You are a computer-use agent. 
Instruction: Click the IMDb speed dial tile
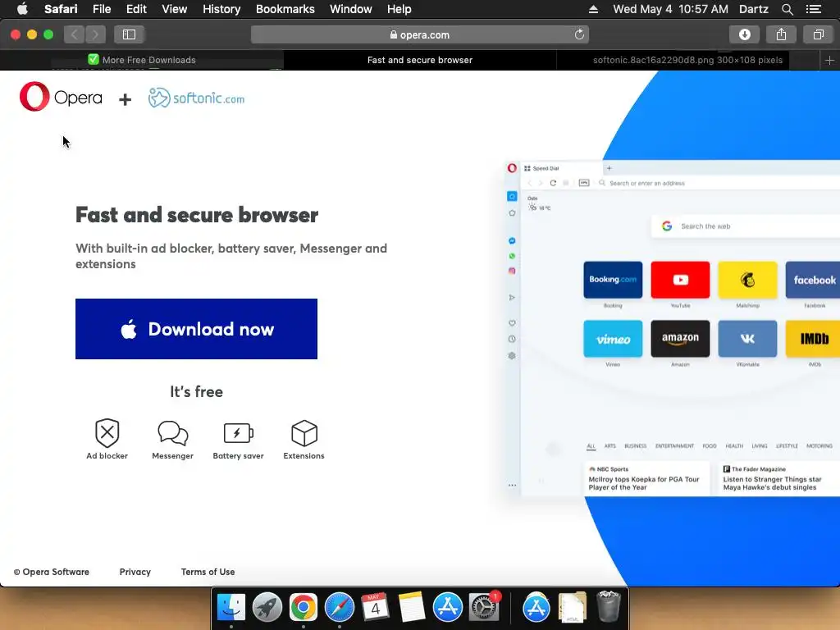[813, 339]
